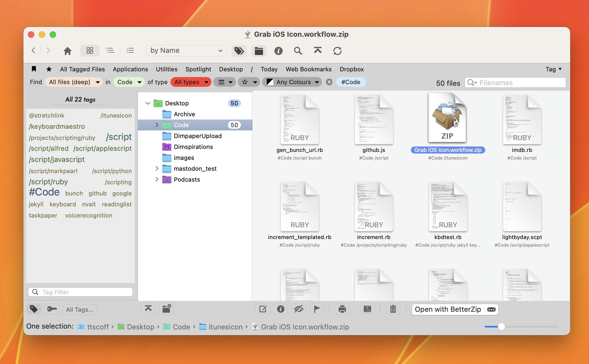Click the hidden-eye visibility icon

[298, 309]
